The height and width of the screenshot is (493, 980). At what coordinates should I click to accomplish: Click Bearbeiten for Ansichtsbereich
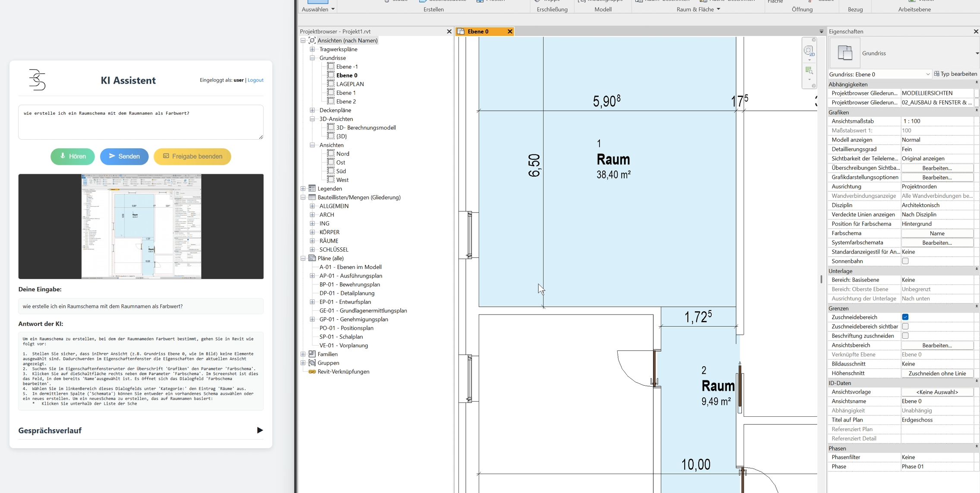pyautogui.click(x=937, y=345)
